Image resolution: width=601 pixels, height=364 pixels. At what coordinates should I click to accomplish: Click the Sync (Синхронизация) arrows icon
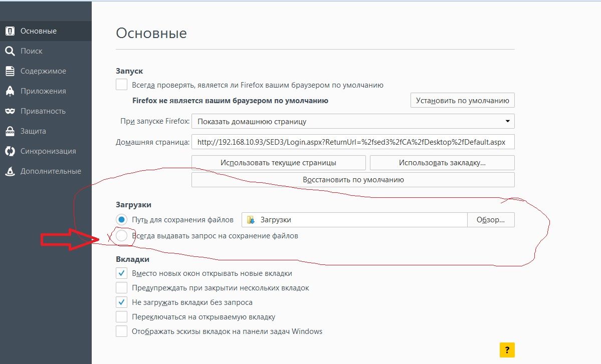[x=10, y=151]
